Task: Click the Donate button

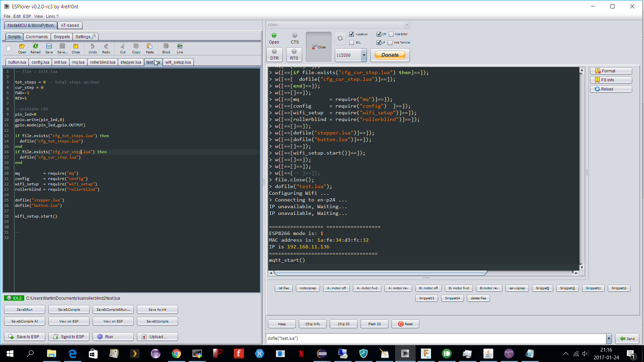Action: tap(390, 55)
